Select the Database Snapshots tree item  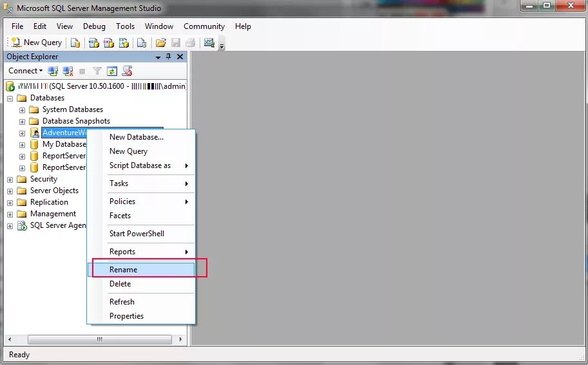click(76, 121)
